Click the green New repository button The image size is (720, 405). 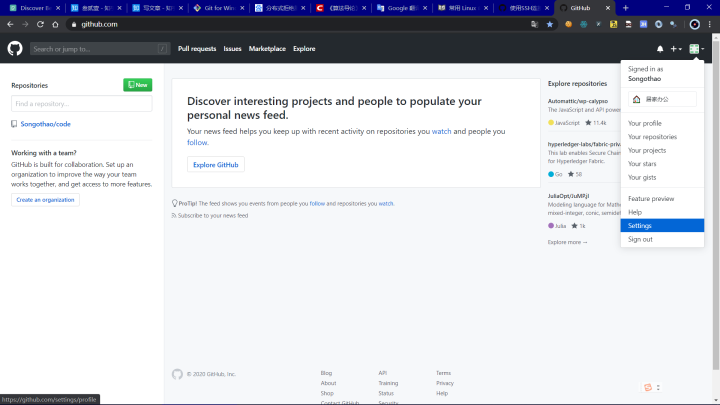(138, 85)
